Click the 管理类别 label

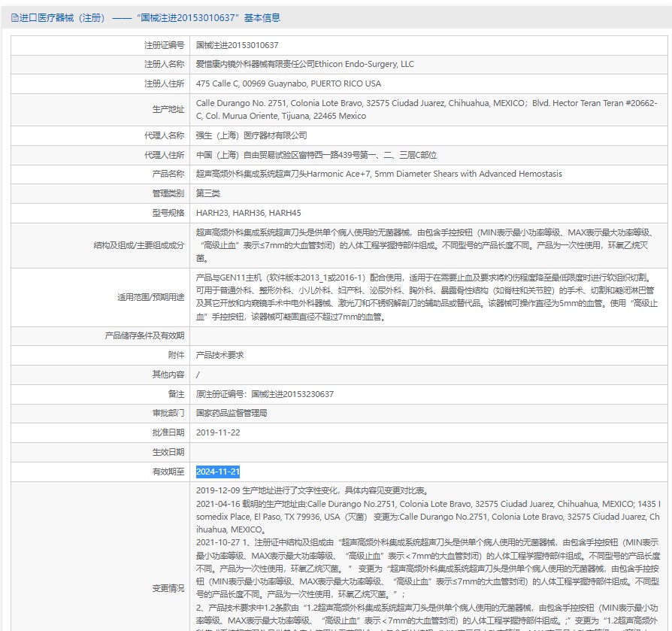pyautogui.click(x=168, y=193)
